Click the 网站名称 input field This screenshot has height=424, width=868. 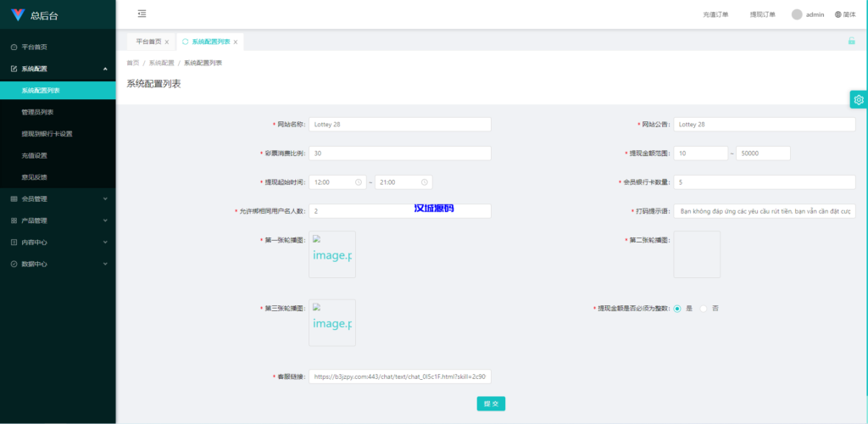click(400, 125)
